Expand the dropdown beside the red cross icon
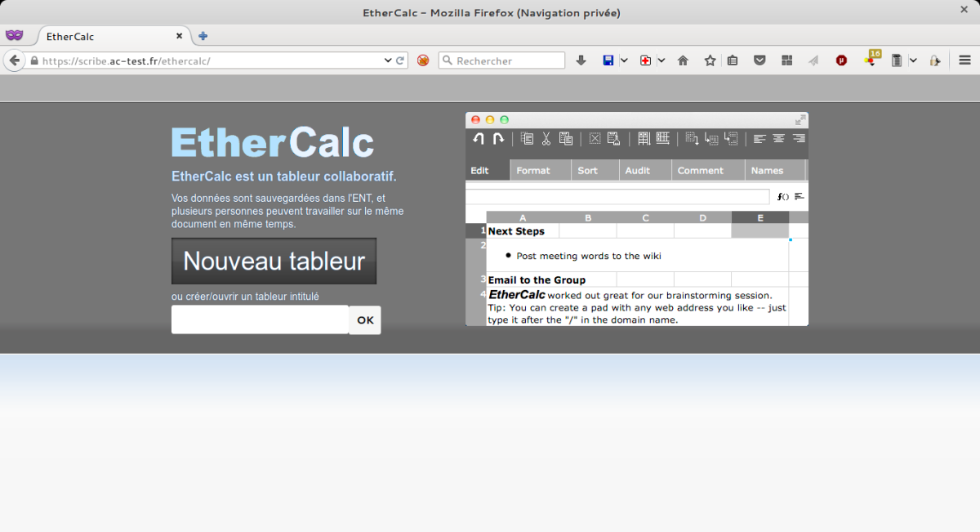This screenshot has width=980, height=532. (661, 60)
